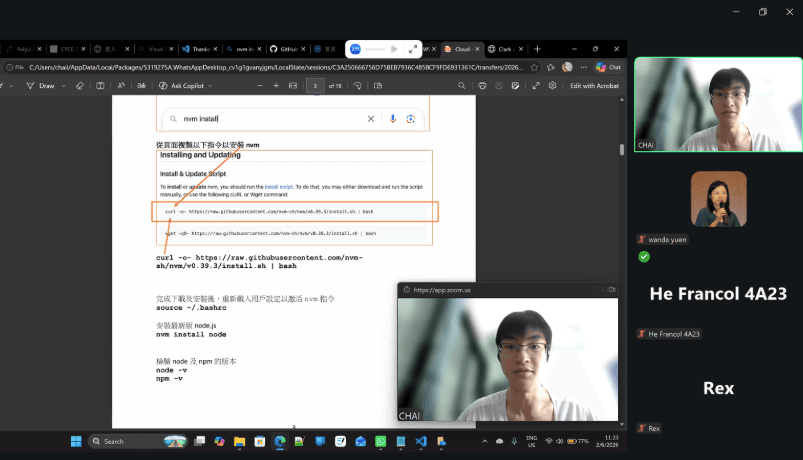Click the taskbar Search box
Screen dimensions: 803x460
138,442
